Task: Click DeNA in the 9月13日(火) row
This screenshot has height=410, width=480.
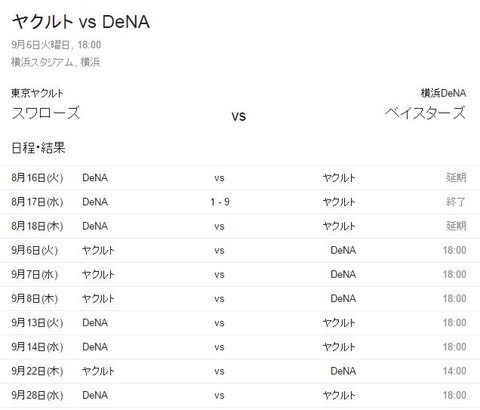Action: coord(95,323)
